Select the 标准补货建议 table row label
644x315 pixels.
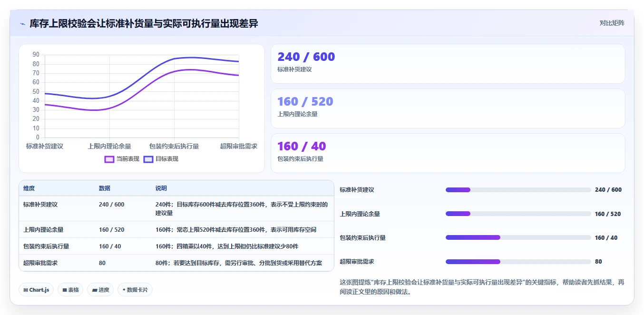click(40, 205)
